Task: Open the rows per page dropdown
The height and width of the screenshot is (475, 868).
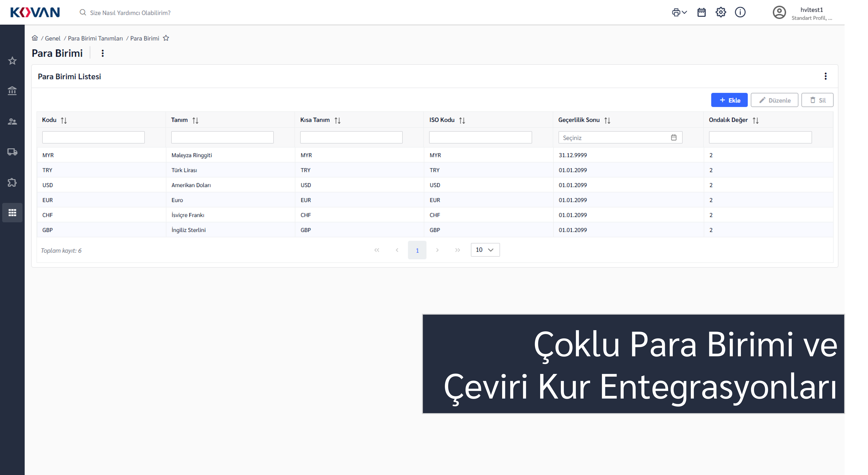Action: [x=485, y=250]
